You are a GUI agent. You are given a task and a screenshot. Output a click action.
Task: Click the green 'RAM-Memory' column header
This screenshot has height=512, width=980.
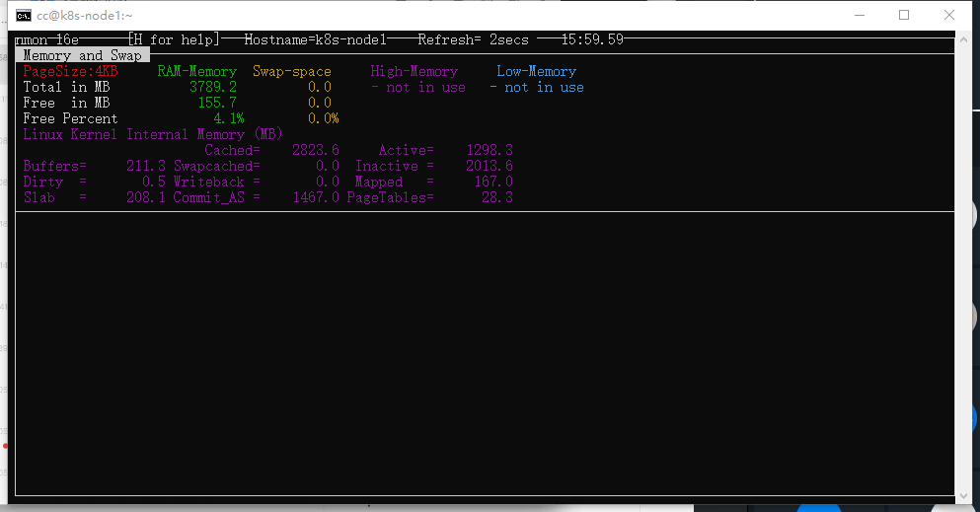tap(196, 71)
